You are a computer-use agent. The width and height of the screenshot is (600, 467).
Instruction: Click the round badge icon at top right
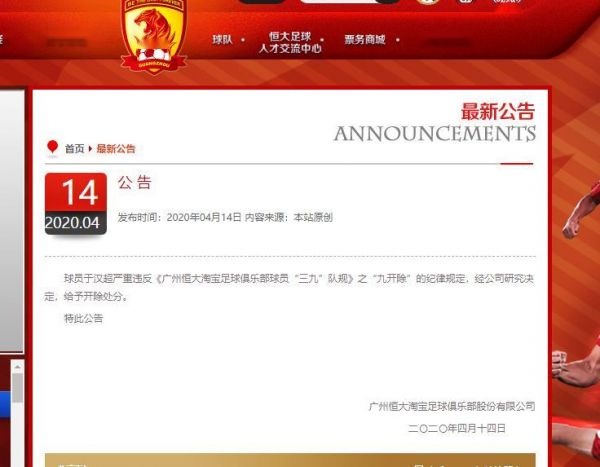pos(427,2)
